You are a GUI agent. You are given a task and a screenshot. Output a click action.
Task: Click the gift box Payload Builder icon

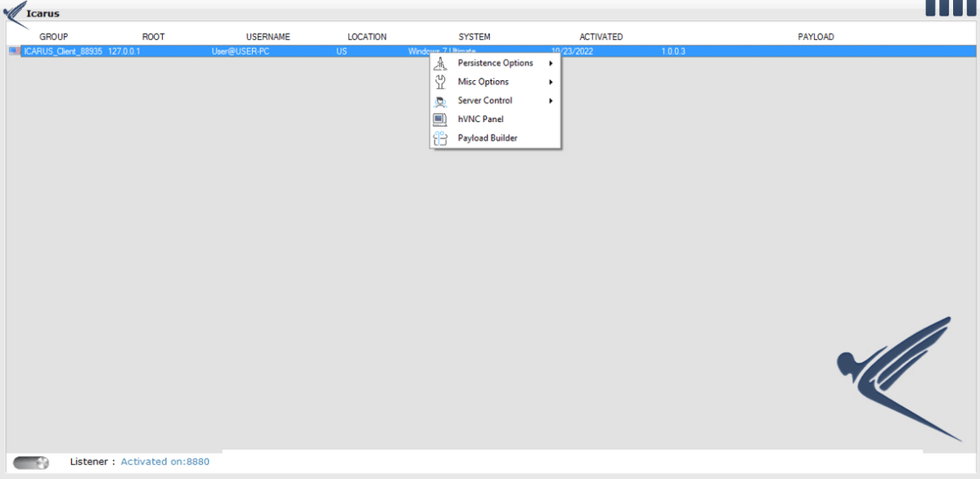click(440, 138)
